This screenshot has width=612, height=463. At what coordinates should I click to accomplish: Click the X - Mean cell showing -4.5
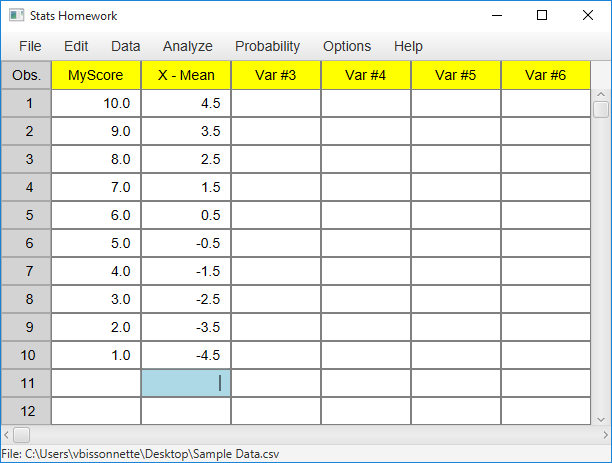click(186, 355)
